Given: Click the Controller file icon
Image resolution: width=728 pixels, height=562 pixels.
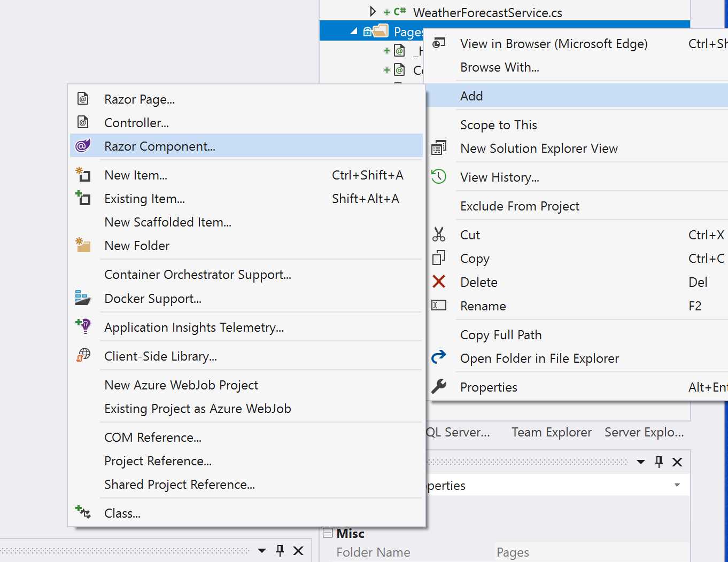Looking at the screenshot, I should pyautogui.click(x=83, y=122).
